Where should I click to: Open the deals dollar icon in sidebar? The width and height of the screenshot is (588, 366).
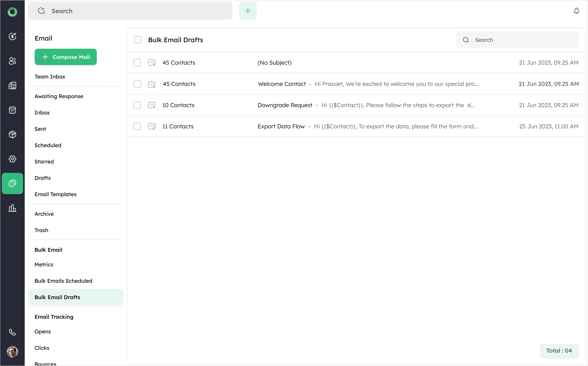12,36
